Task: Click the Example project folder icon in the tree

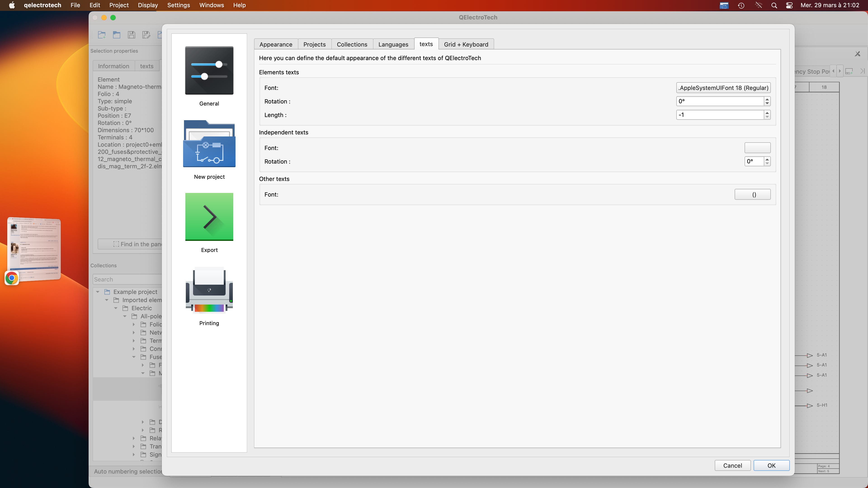Action: pyautogui.click(x=108, y=292)
